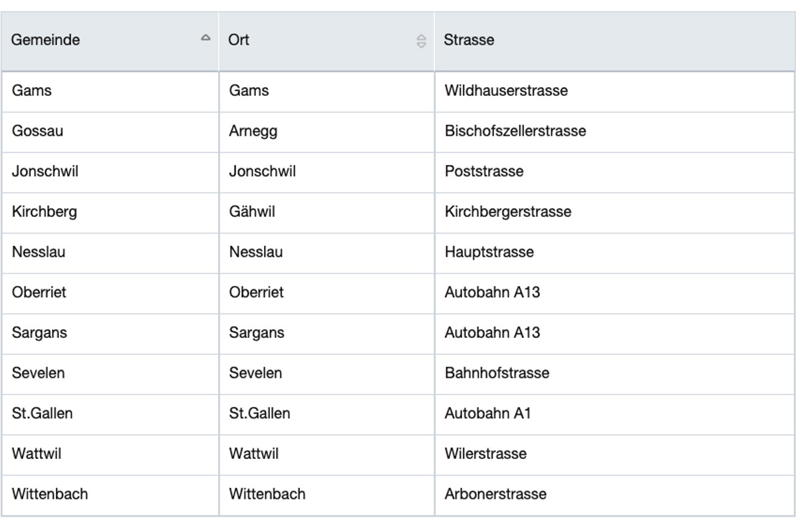Select the Strasse column header
This screenshot has height=532, width=798.
tap(469, 40)
